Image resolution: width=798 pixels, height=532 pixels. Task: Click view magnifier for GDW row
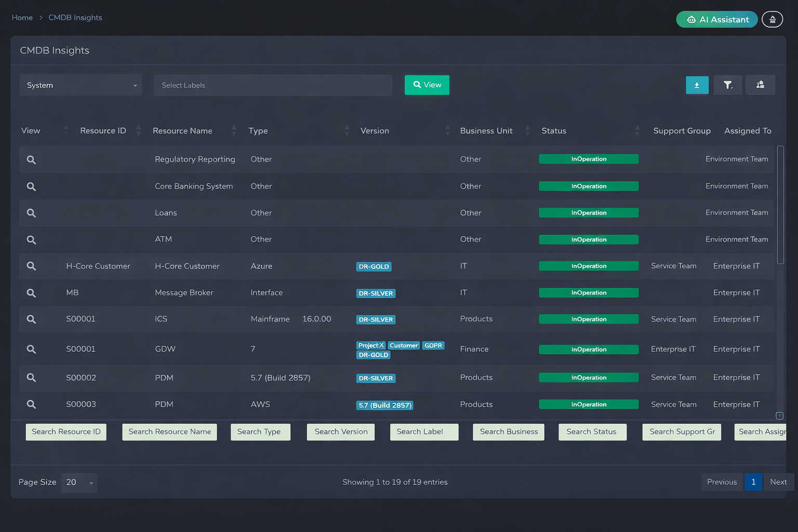tap(31, 350)
